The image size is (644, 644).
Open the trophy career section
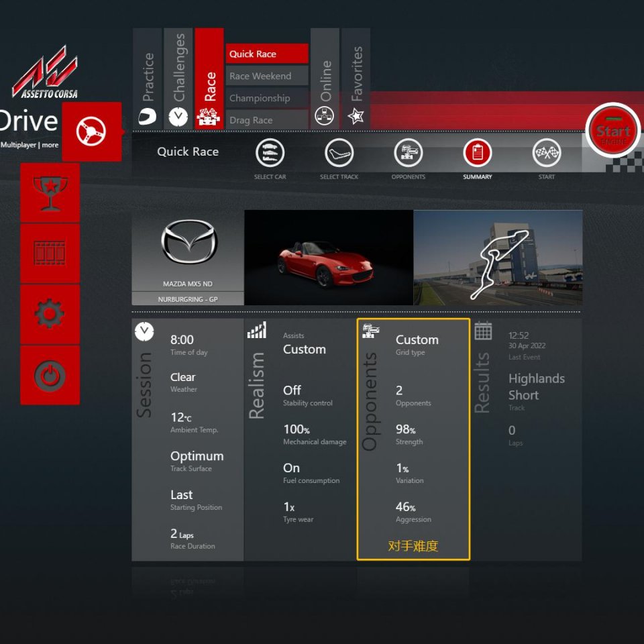tap(50, 193)
